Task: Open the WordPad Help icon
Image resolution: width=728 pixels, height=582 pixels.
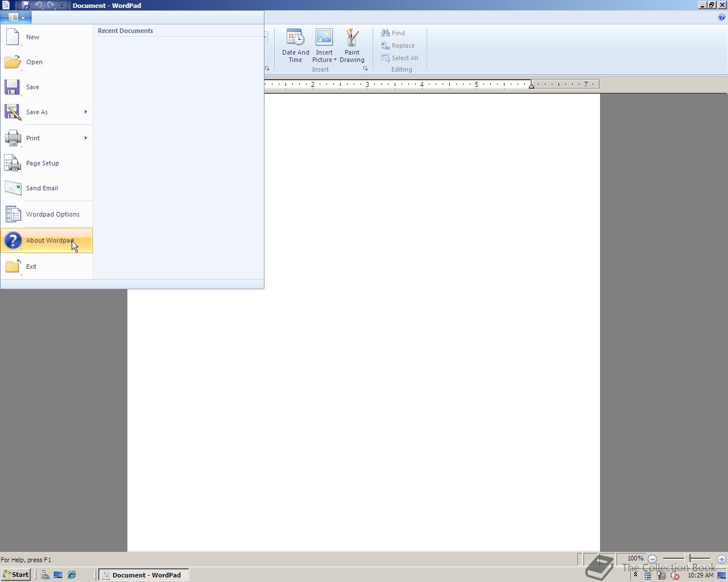Action: (722, 18)
